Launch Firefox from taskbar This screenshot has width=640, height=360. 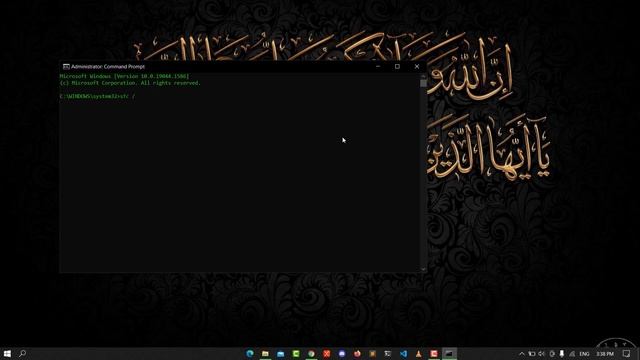[x=357, y=353]
